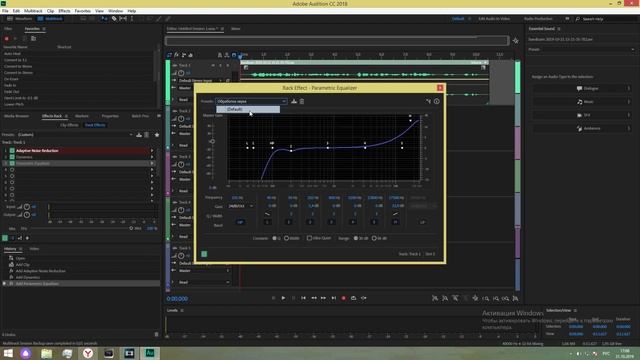640x360 pixels.
Task: Select the 96 dB range option
Action: point(374,238)
